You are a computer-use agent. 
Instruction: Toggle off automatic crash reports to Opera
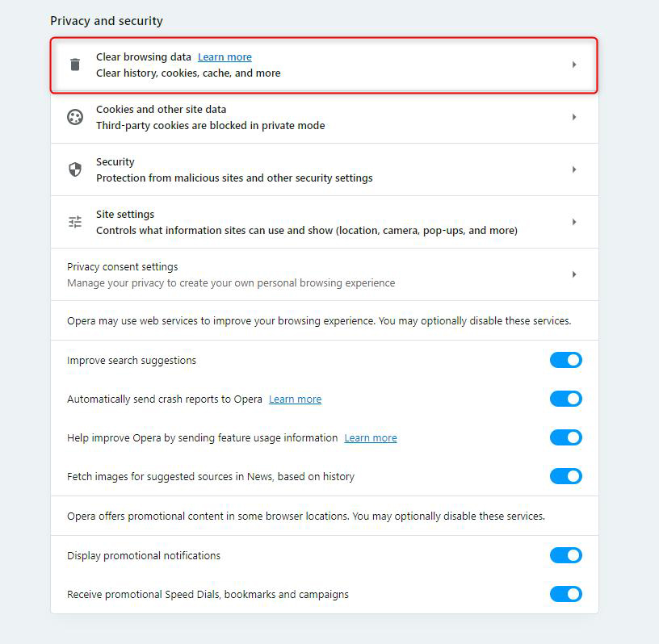coord(565,399)
